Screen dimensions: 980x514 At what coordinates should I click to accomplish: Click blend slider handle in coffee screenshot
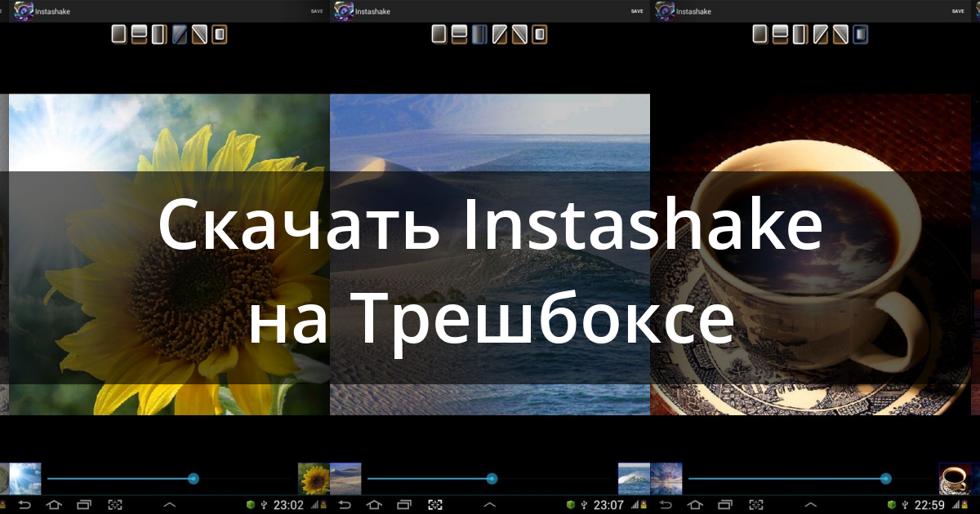tap(886, 479)
